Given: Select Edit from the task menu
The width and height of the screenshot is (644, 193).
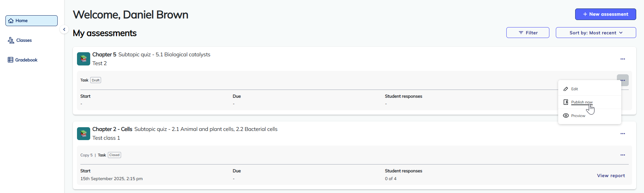Looking at the screenshot, I should [574, 89].
